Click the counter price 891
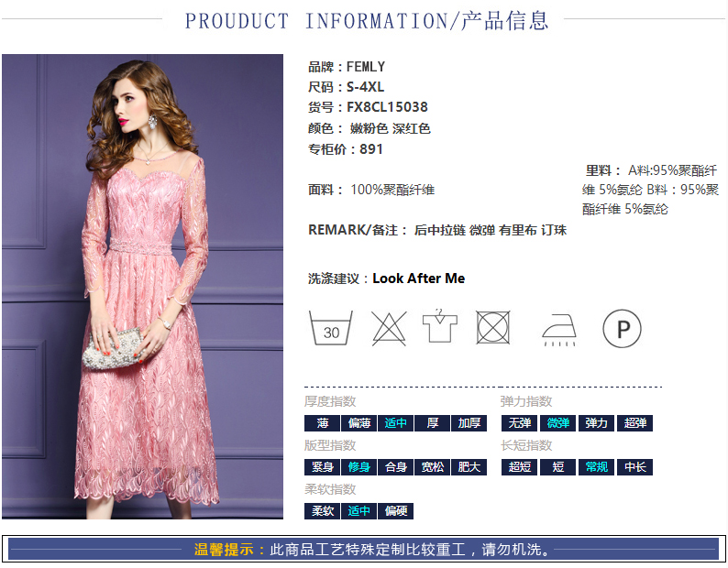Viewport: 728px width, 568px height. 371,149
